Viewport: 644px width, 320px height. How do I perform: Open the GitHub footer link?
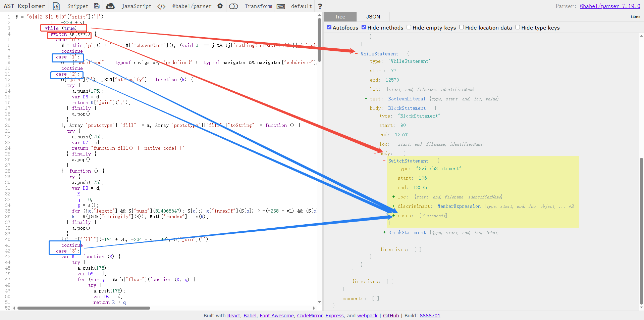point(391,316)
